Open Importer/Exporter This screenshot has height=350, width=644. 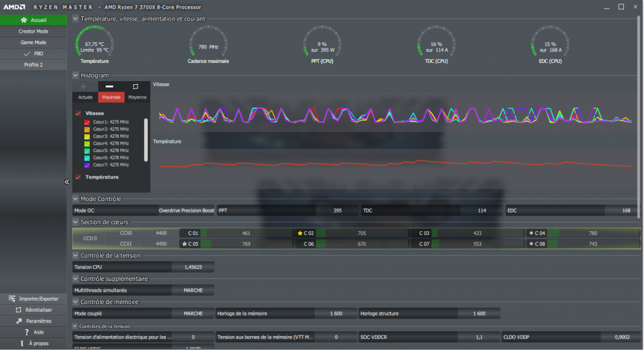[33, 298]
